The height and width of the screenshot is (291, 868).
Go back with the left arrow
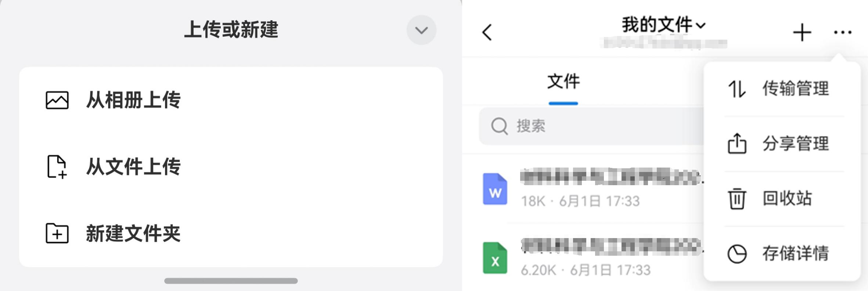[x=487, y=32]
